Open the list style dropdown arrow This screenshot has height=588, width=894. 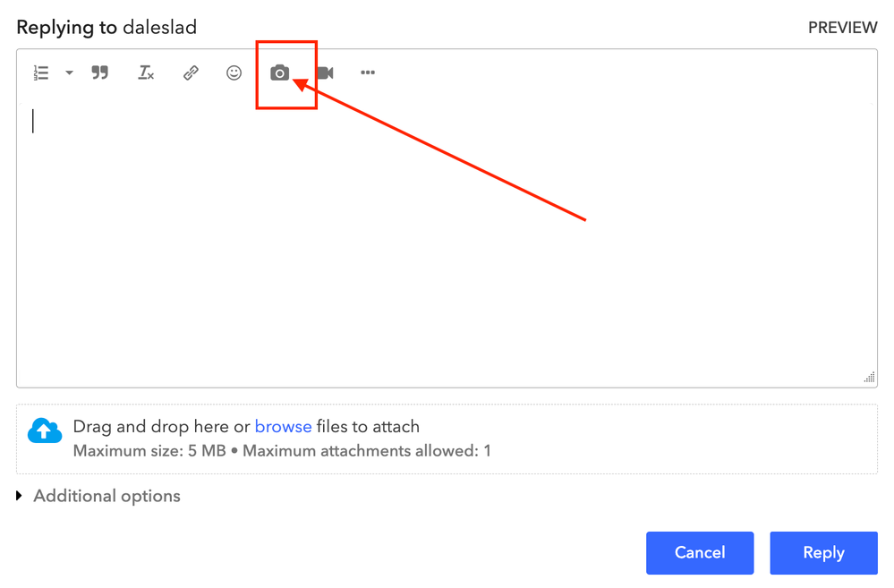click(x=69, y=73)
